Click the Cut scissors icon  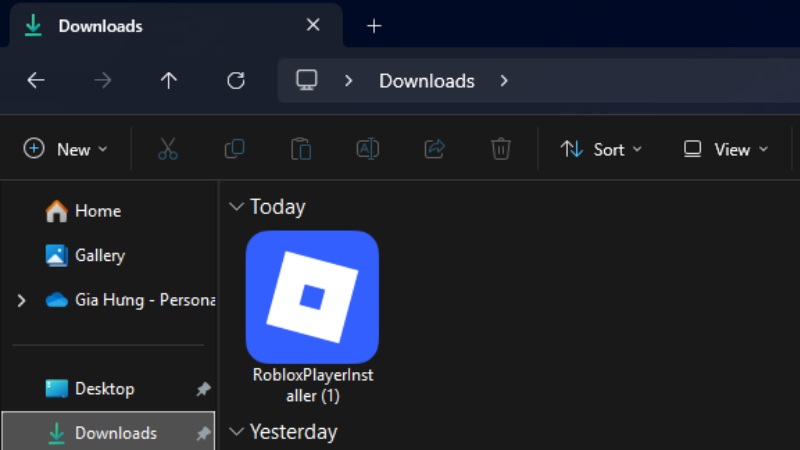coord(167,149)
